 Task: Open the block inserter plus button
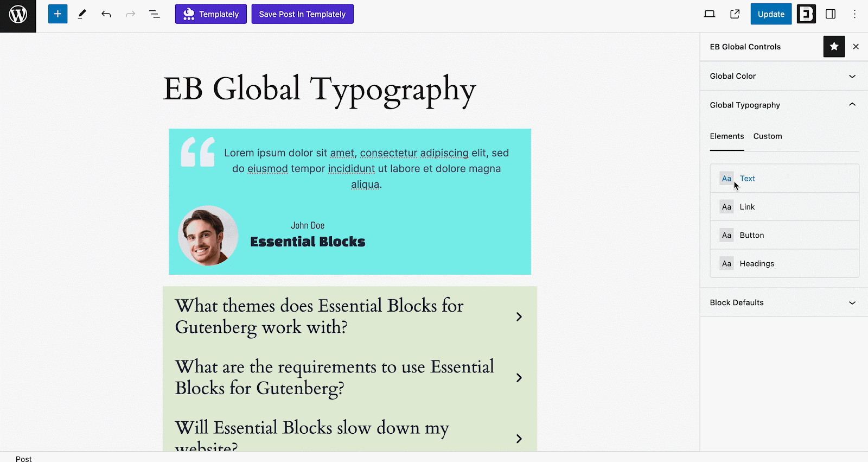(58, 14)
